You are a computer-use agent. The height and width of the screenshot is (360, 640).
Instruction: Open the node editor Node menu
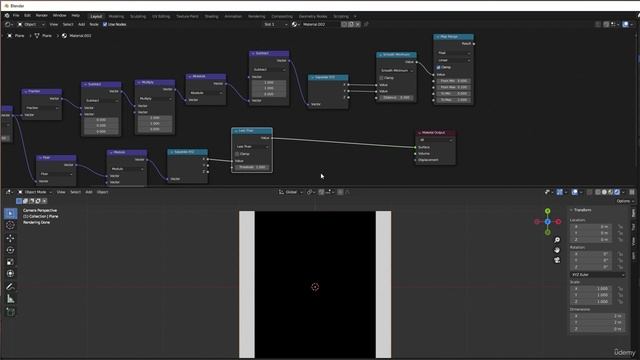[x=94, y=24]
